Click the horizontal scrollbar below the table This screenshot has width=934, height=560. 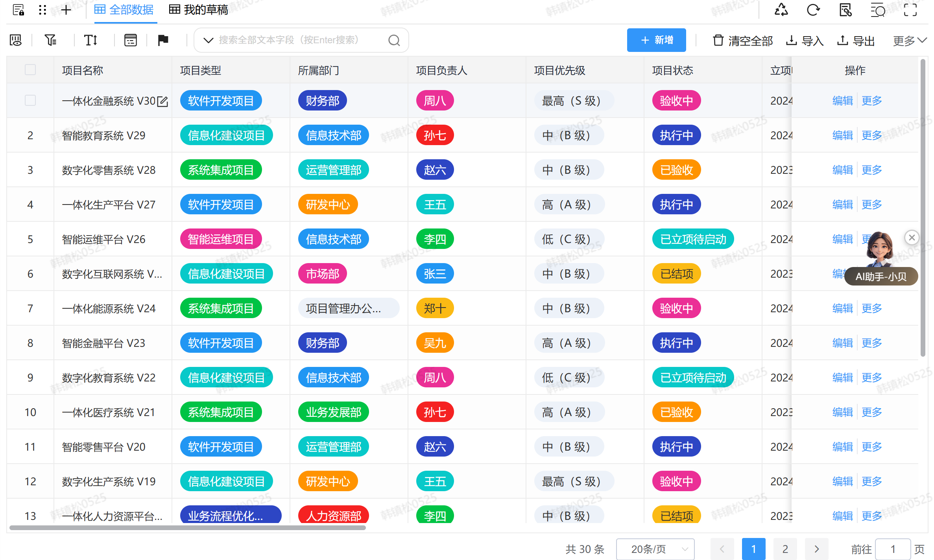click(x=188, y=528)
